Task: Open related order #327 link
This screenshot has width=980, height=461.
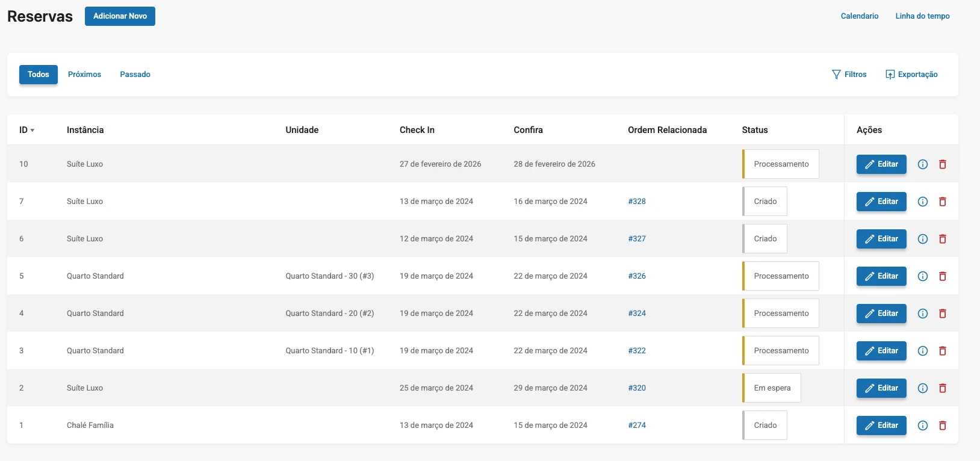Action: point(637,239)
